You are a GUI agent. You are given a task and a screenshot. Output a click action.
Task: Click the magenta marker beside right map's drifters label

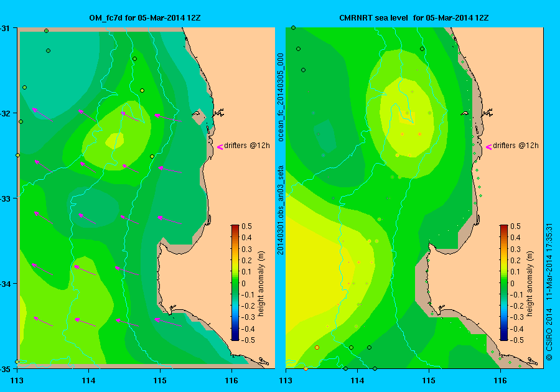pyautogui.click(x=488, y=147)
